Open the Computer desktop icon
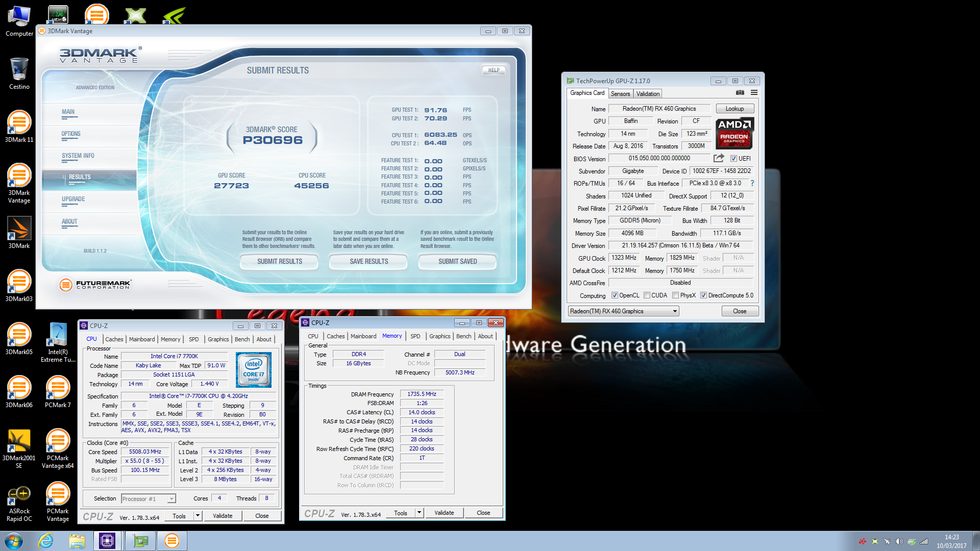Viewport: 980px width, 551px height. point(19,21)
